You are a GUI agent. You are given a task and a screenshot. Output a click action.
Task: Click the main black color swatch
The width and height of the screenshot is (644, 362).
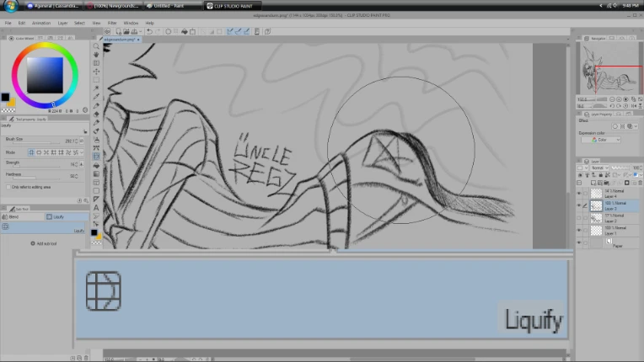pyautogui.click(x=5, y=97)
